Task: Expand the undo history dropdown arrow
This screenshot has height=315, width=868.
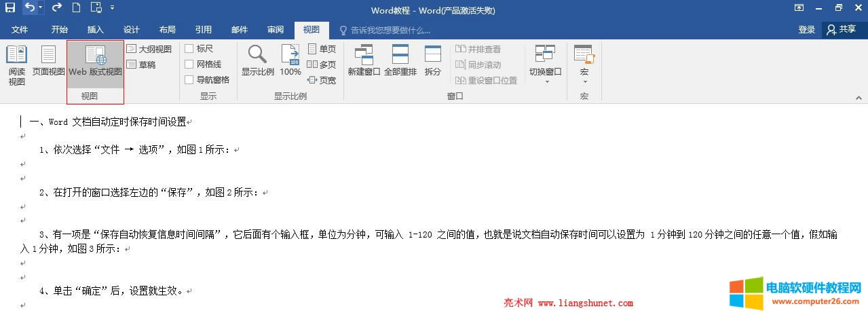Action: [x=41, y=7]
